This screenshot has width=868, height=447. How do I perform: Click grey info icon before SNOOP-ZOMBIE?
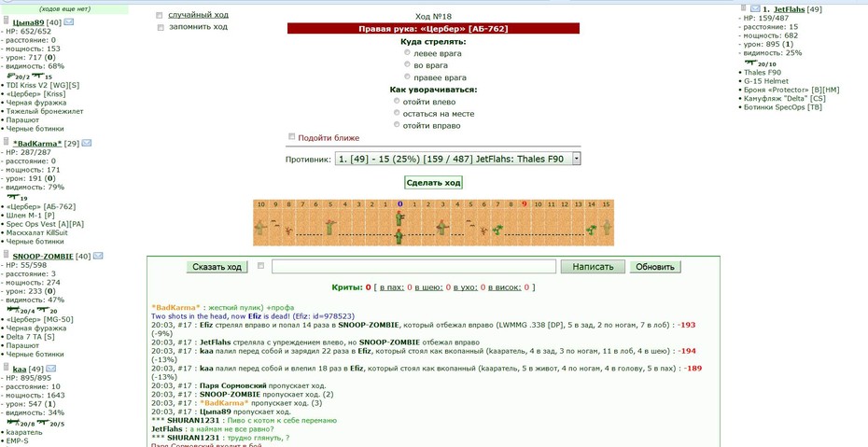(x=7, y=255)
